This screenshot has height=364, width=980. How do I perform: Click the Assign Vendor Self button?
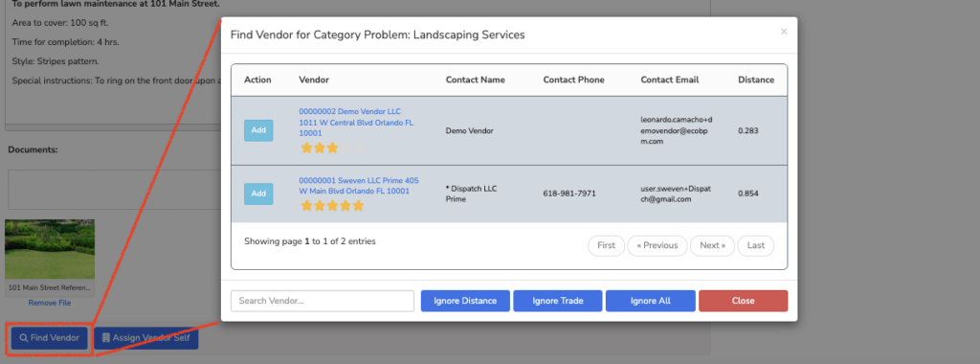click(146, 338)
